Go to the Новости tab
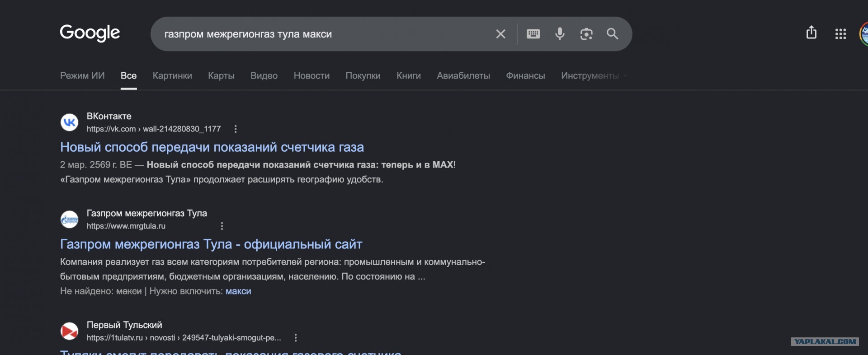This screenshot has width=868, height=355. 311,75
